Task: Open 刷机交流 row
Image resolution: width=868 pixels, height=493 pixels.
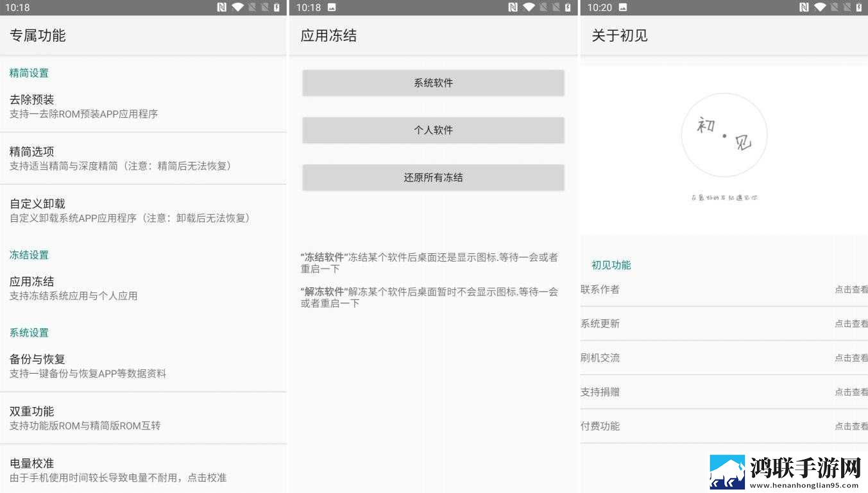Action: [724, 358]
